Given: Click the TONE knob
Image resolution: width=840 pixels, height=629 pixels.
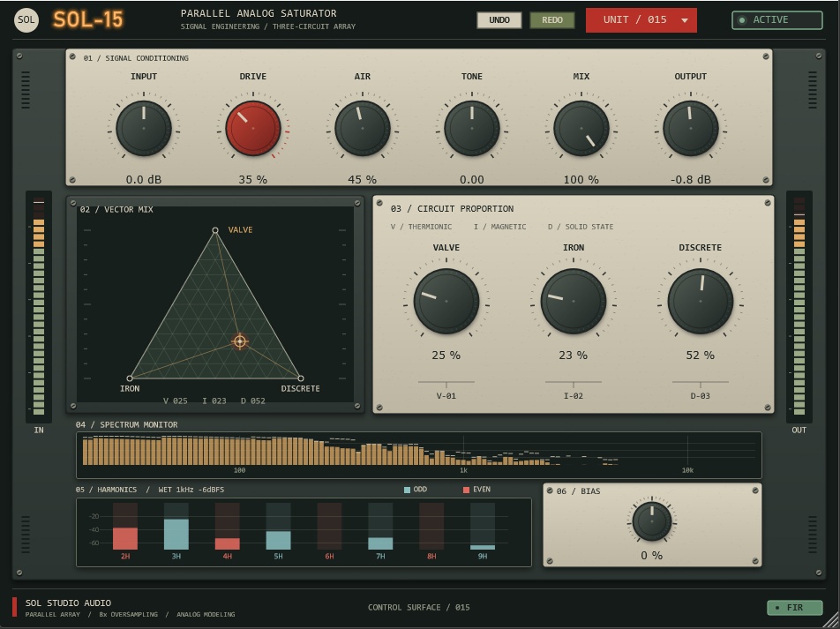Looking at the screenshot, I should click(x=472, y=129).
